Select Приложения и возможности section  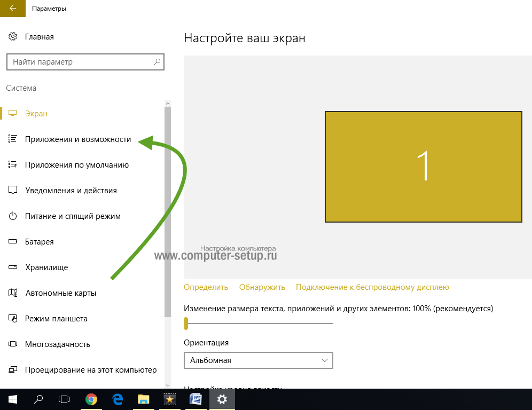(78, 139)
